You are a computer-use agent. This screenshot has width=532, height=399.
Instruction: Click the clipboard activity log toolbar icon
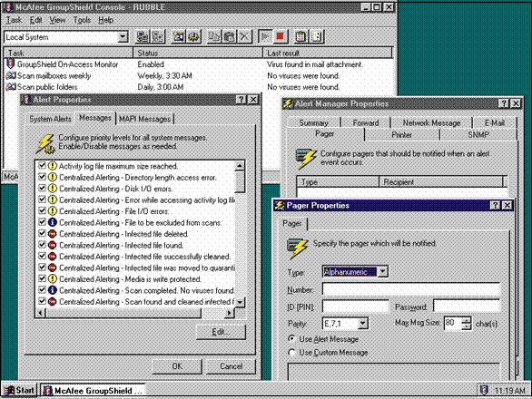300,36
